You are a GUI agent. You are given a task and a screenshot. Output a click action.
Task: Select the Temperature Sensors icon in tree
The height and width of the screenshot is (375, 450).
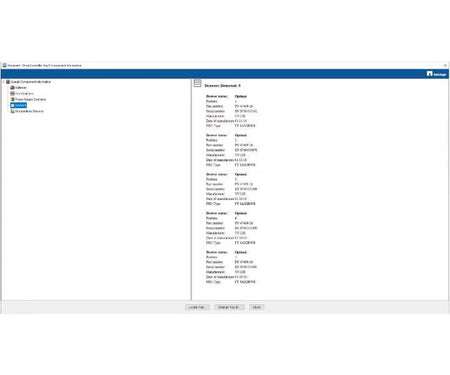click(x=12, y=111)
